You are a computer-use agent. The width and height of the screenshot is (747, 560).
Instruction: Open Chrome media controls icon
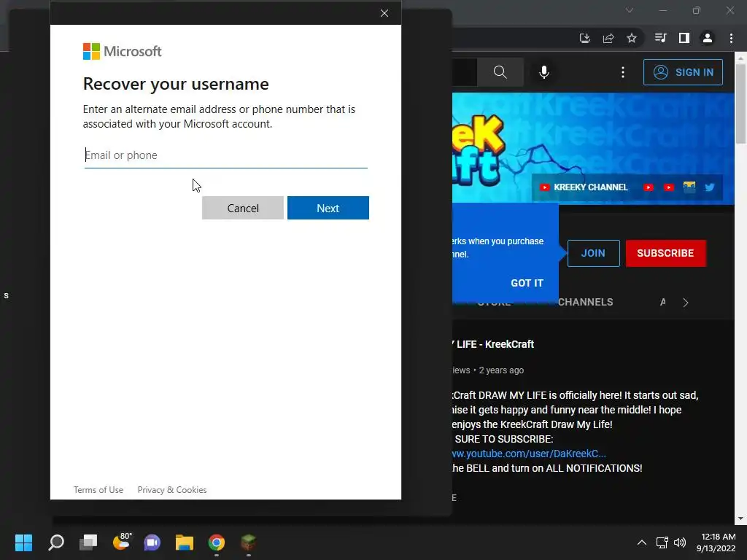(660, 38)
